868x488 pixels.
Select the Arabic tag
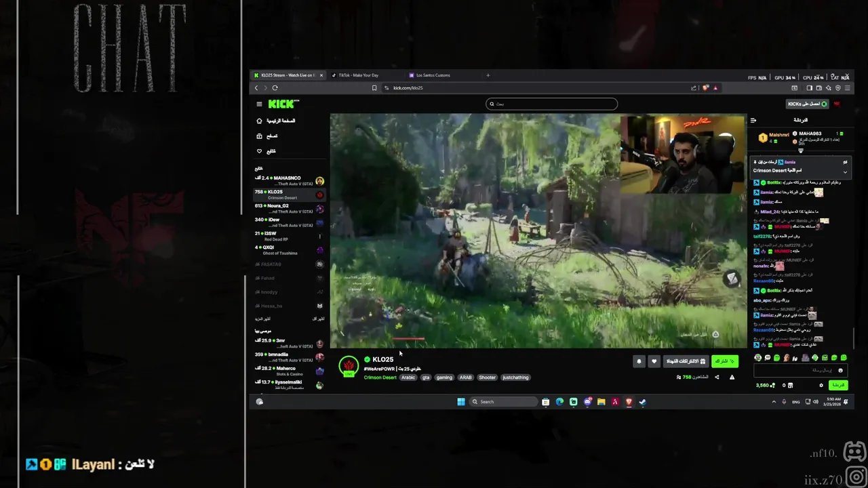point(408,378)
